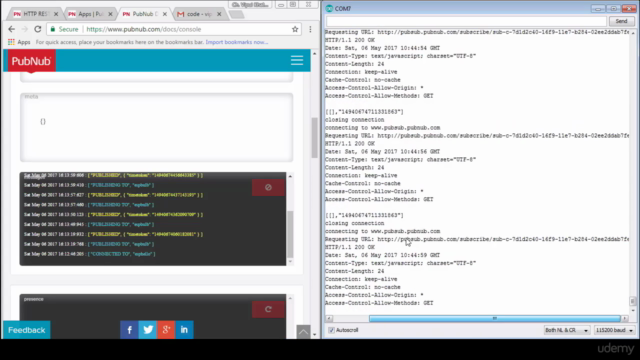Screen dimensions: 640x360
Task: Share on Facebook
Action: tap(129, 330)
